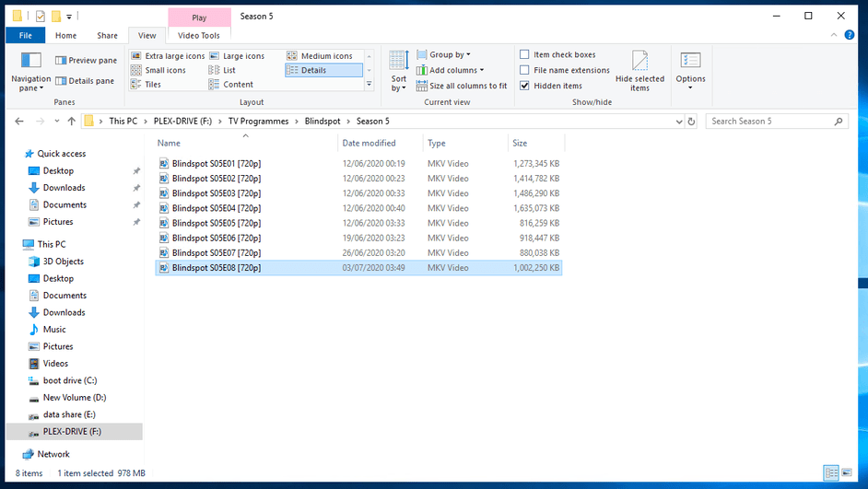Open address bar history dropdown
The image size is (868, 489).
(679, 122)
